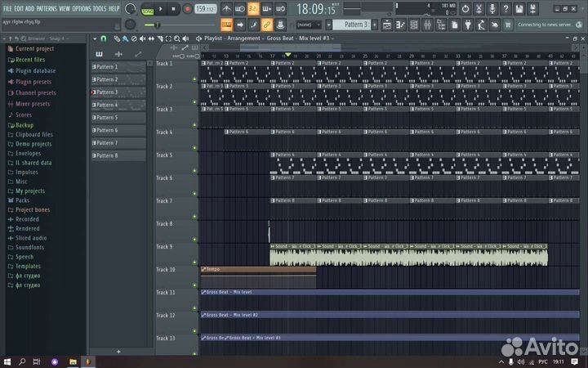Open the OPTIONS menu

tap(82, 7)
